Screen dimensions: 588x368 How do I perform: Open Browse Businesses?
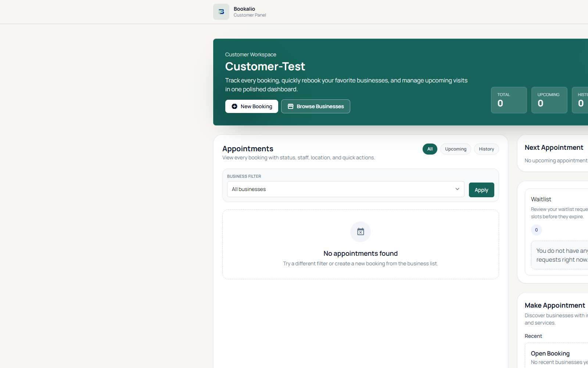(316, 106)
